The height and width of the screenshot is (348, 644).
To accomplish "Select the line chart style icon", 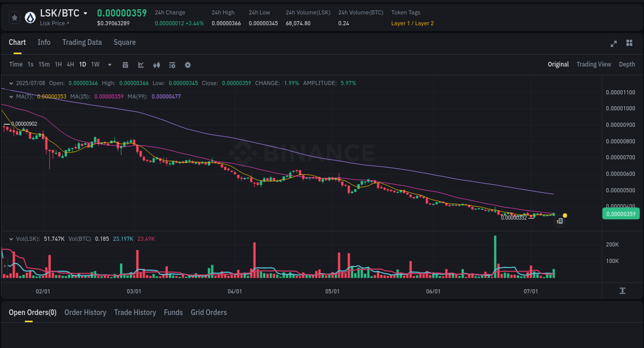I will [x=141, y=64].
